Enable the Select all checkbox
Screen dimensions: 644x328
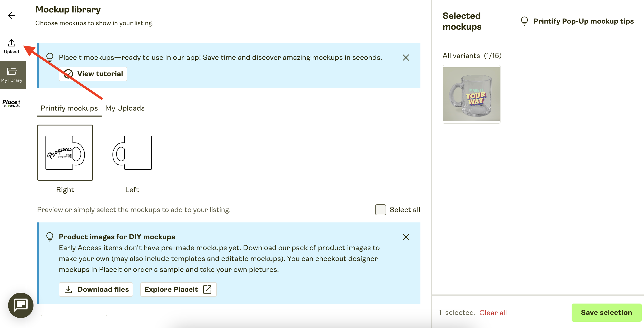point(380,210)
